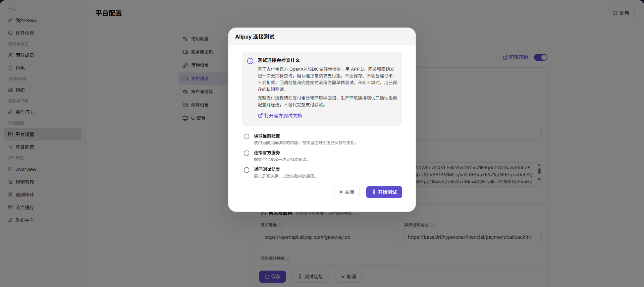The height and width of the screenshot is (287, 644).
Task: View 操作日志 in sidebar
Action: coord(43,112)
